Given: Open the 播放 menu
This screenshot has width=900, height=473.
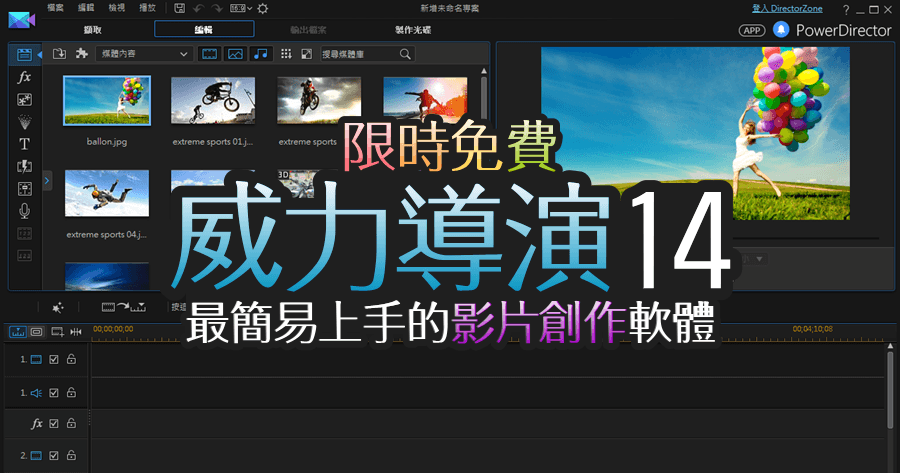Looking at the screenshot, I should (148, 8).
